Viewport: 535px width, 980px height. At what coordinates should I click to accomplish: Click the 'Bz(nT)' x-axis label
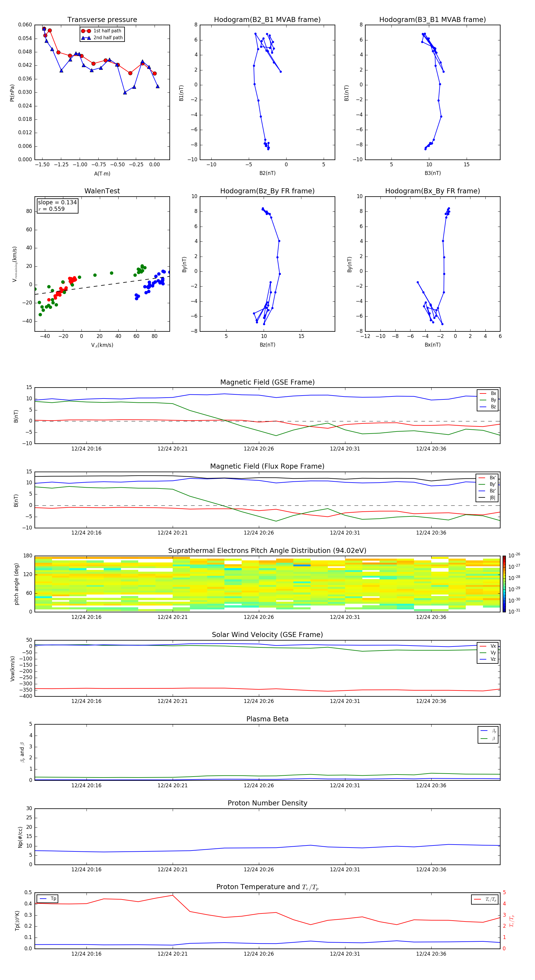pos(267,345)
